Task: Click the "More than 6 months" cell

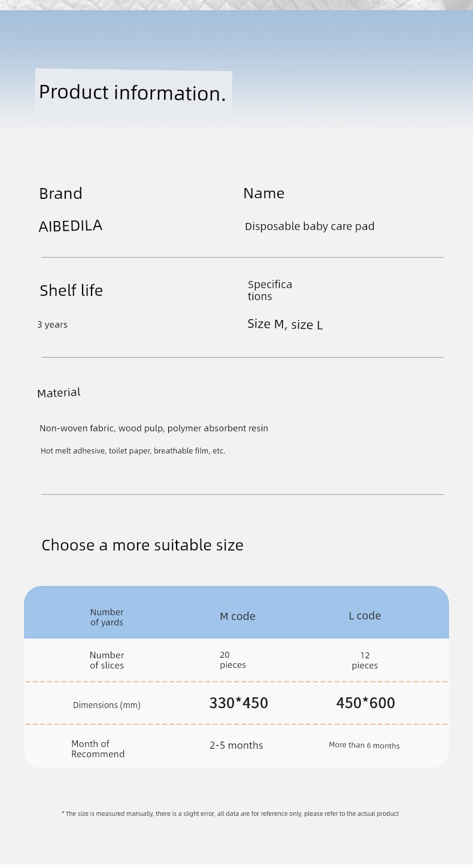Action: coord(364,745)
